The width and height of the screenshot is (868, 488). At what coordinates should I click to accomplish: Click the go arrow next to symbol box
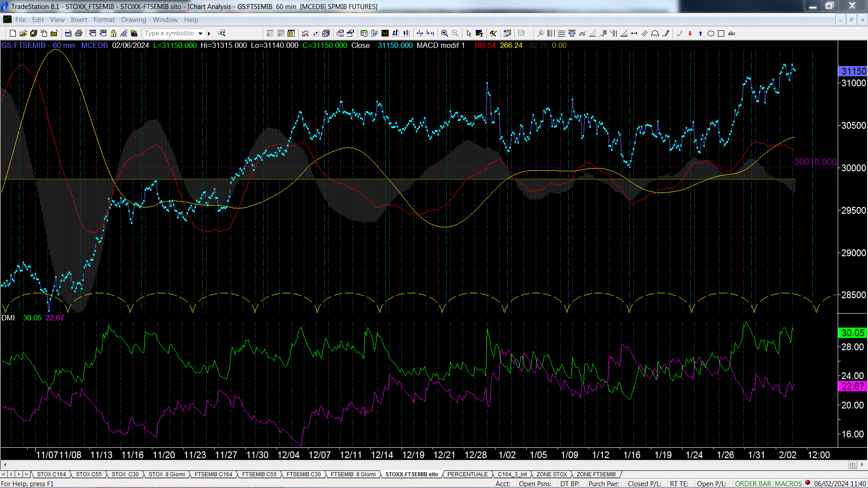tap(209, 33)
